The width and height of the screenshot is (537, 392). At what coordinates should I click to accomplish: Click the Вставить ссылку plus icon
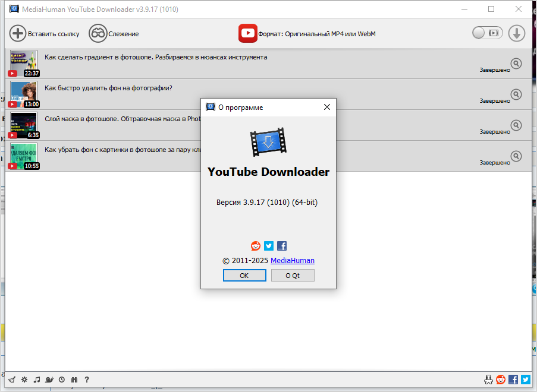point(18,33)
